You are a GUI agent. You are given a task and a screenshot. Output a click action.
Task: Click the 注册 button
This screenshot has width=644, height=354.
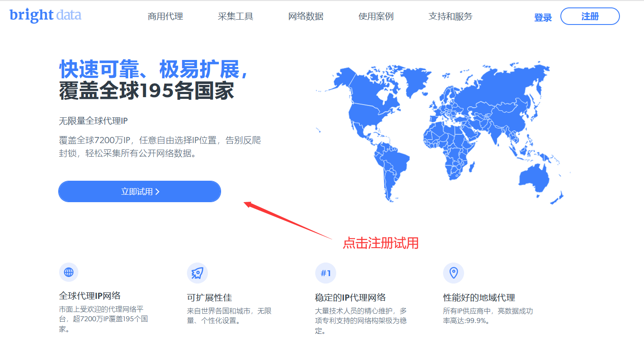[x=590, y=16]
